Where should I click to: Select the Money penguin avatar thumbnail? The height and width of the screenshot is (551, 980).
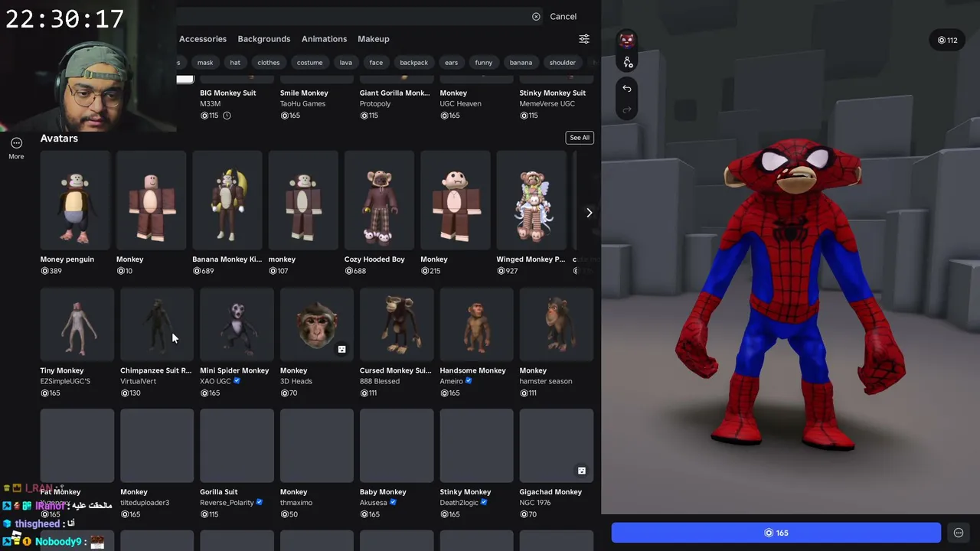pyautogui.click(x=75, y=201)
